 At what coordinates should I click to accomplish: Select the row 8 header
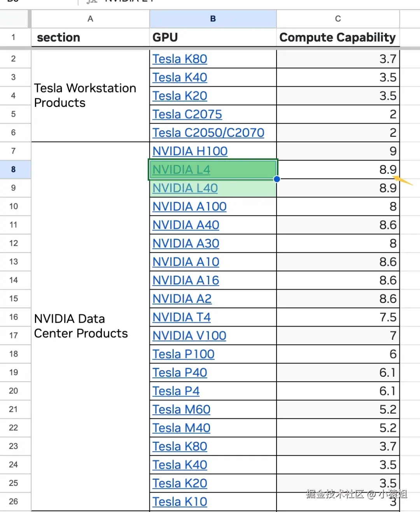[14, 170]
